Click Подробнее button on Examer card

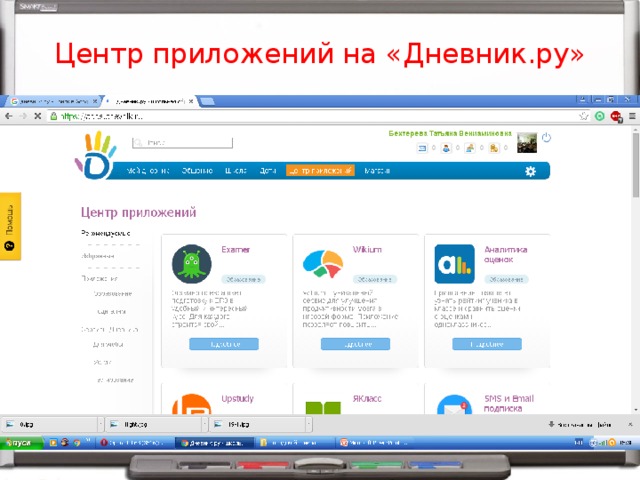(224, 344)
